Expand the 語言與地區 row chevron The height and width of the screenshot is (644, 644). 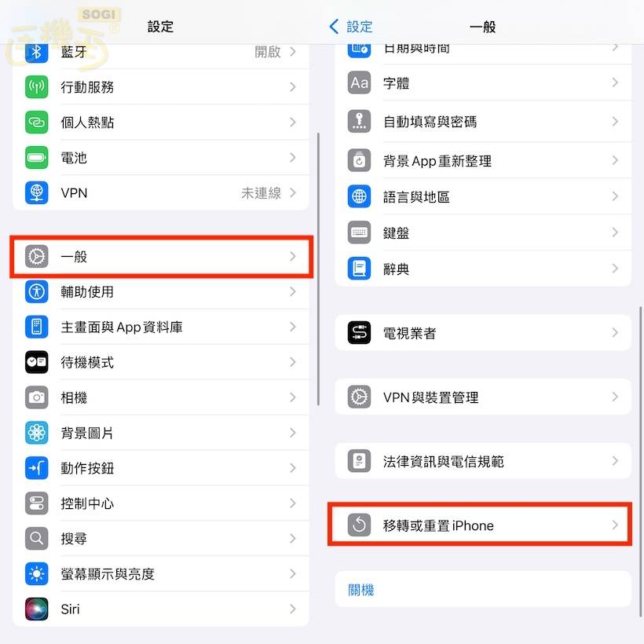615,196
